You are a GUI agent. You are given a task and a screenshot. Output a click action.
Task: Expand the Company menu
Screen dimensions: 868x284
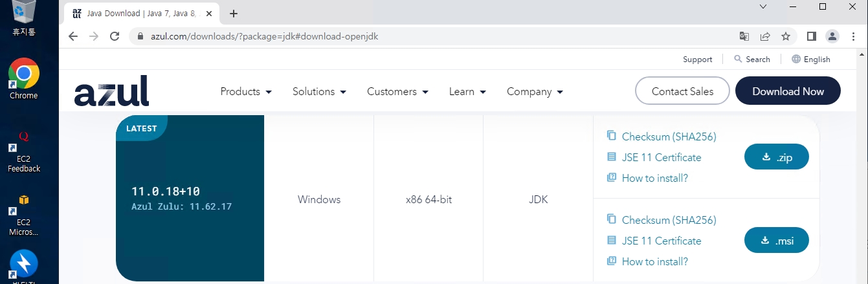tap(535, 92)
